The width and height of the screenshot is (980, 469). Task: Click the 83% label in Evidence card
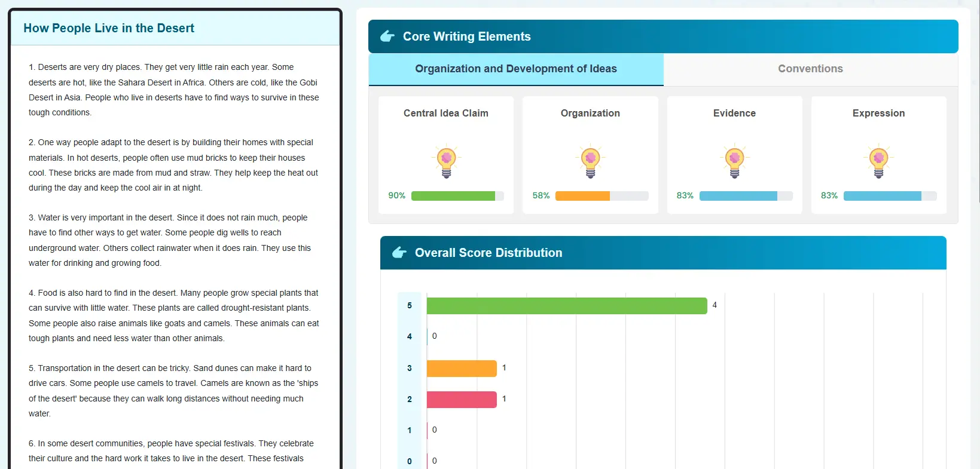pos(685,196)
